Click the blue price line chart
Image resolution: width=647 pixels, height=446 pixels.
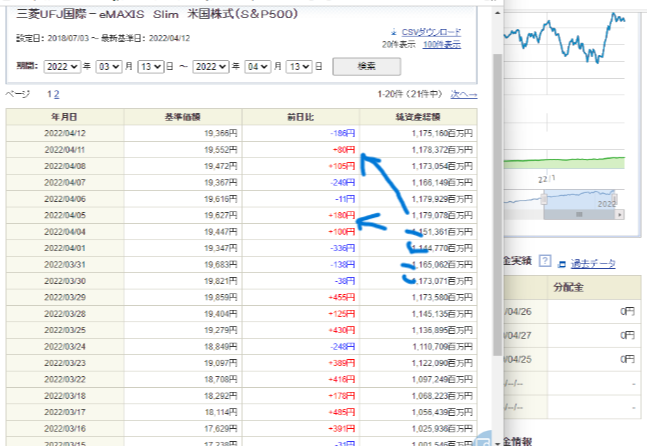pyautogui.click(x=564, y=39)
